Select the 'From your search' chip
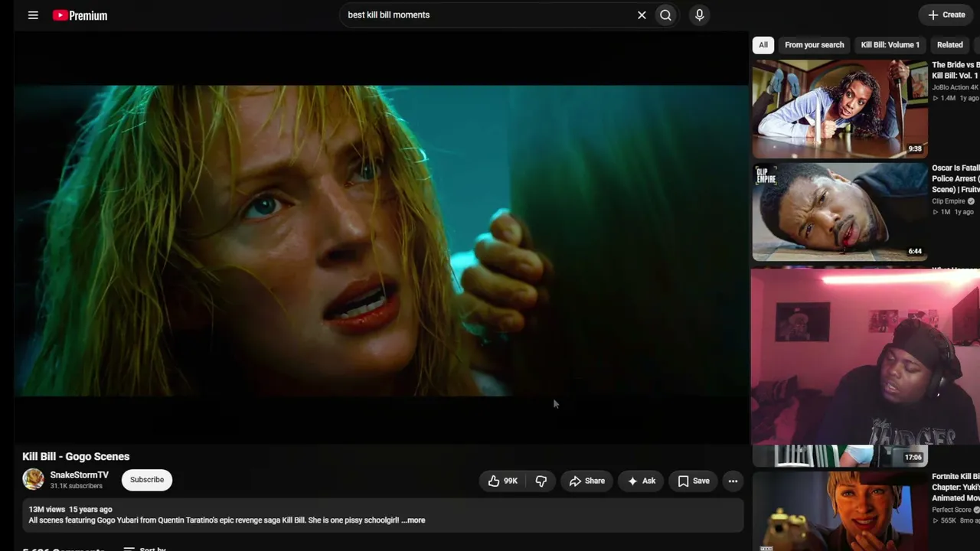 click(x=814, y=44)
